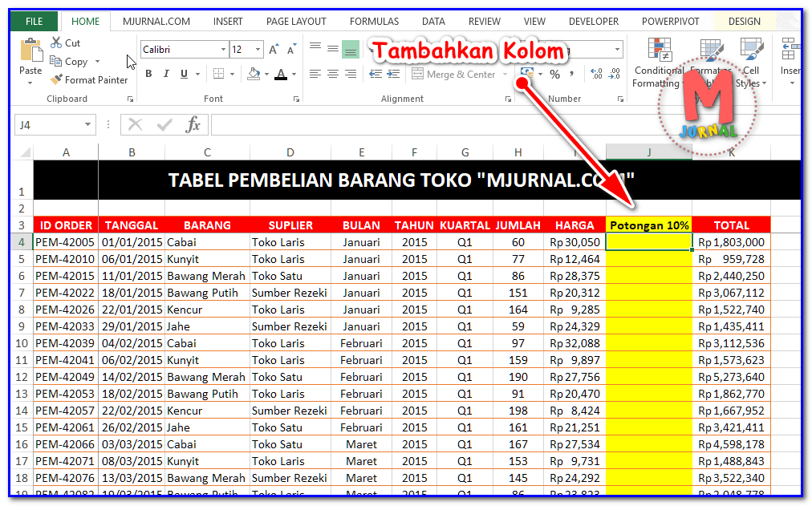Apply red font color A
Viewport: 812px width, 506px height.
pos(281,74)
